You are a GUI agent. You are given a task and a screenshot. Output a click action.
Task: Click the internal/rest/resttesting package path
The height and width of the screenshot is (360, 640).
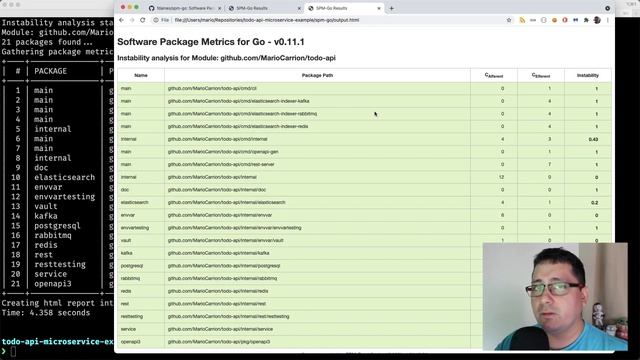pos(228,316)
